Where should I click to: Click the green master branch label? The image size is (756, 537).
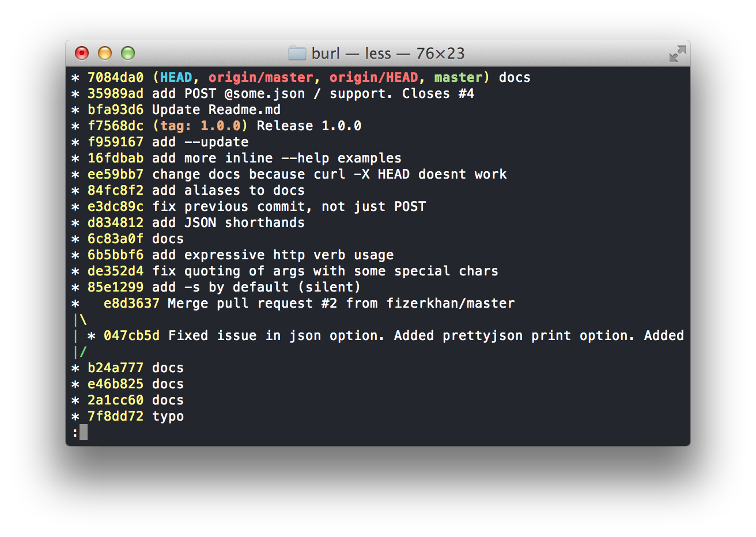(x=458, y=77)
